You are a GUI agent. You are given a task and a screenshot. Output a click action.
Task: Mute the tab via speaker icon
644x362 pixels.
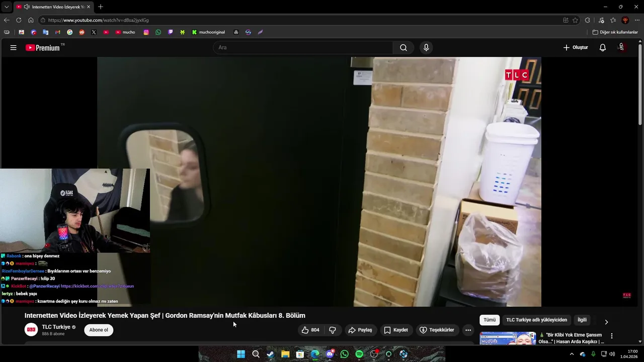tap(26, 7)
